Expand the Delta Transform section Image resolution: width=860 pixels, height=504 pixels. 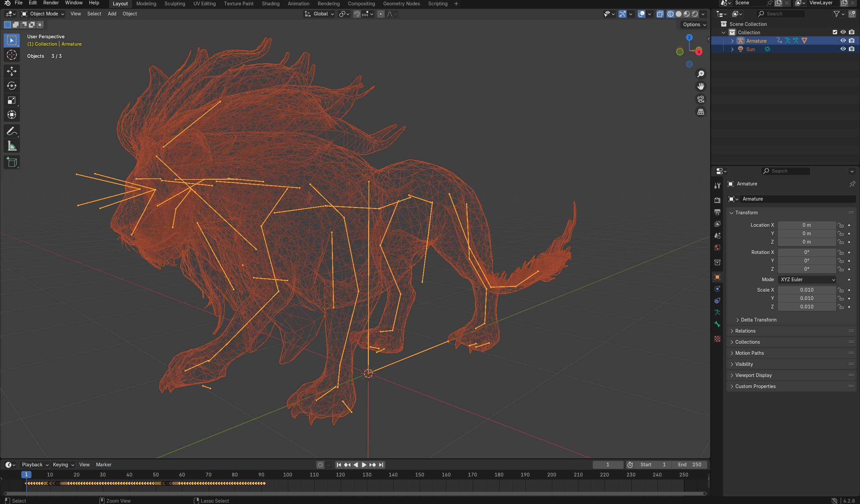click(758, 320)
